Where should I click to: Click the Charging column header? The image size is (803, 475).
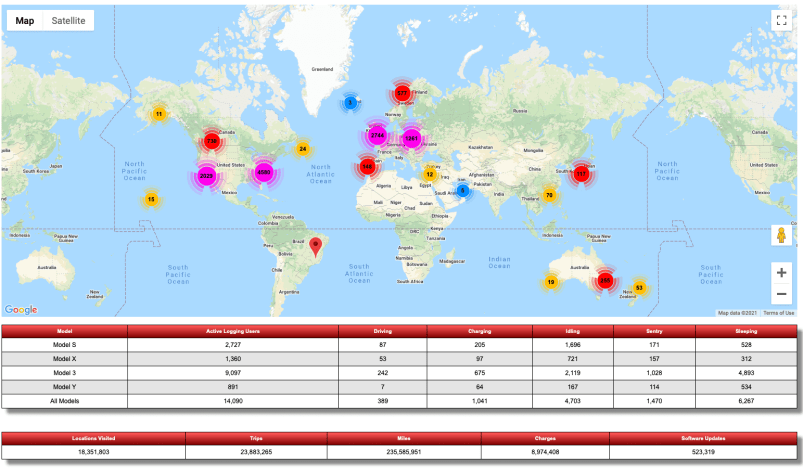[x=479, y=331]
